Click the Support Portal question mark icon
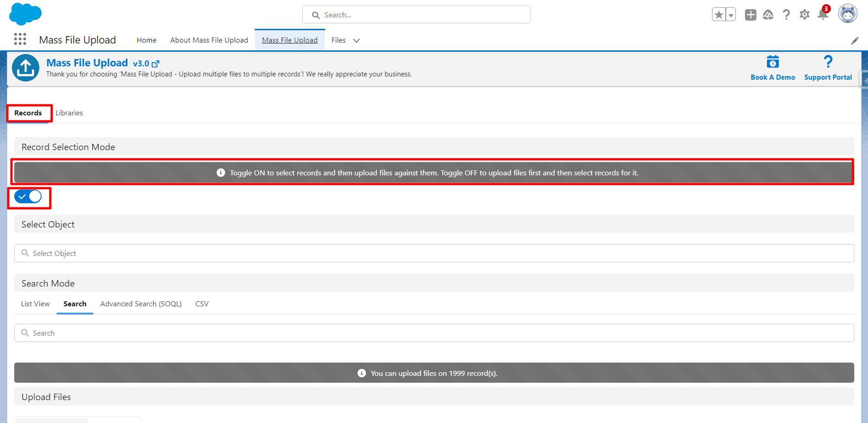 point(828,61)
